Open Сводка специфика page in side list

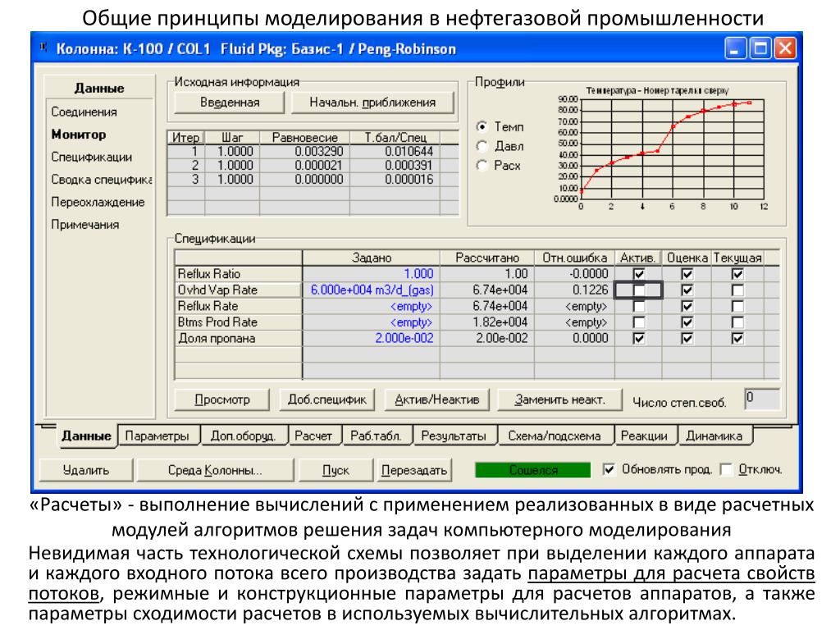[101, 180]
